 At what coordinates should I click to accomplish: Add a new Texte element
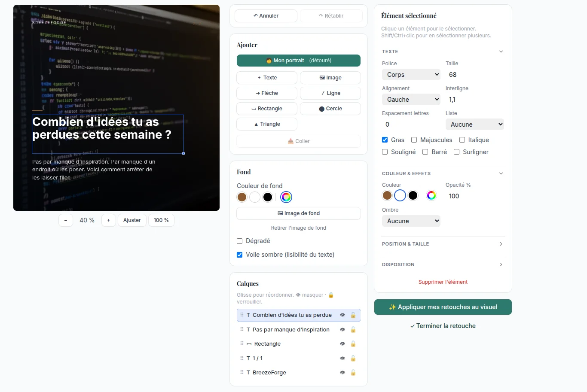267,78
